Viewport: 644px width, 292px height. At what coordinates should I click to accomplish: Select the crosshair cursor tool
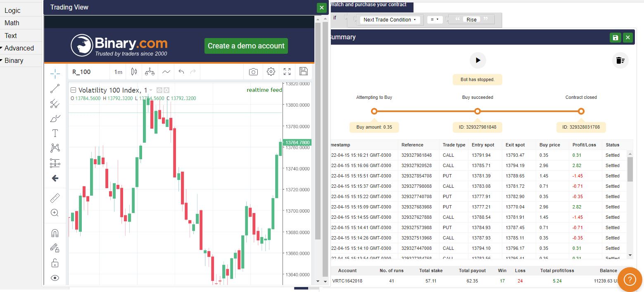[55, 73]
